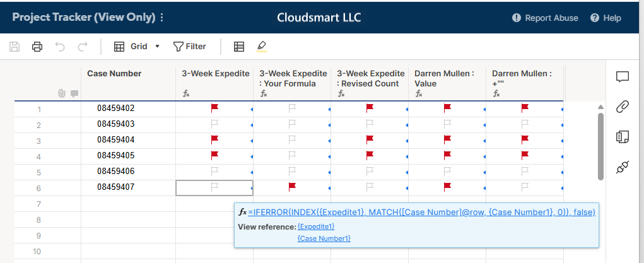Open the card layout view icon
Image resolution: width=644 pixels, height=263 pixels.
tap(238, 47)
